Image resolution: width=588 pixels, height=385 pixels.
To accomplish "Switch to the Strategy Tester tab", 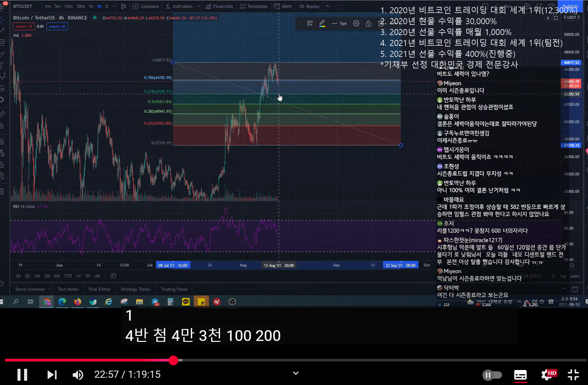I will pos(135,289).
